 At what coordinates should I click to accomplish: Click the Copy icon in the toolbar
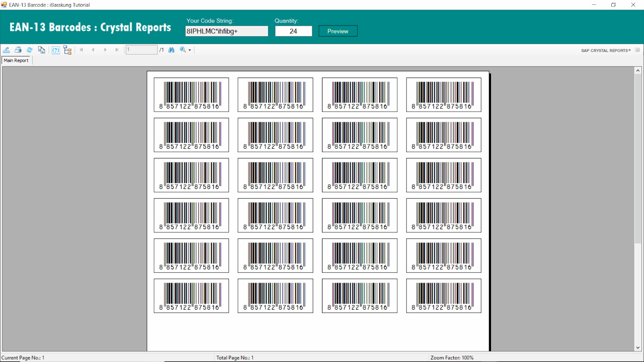41,49
